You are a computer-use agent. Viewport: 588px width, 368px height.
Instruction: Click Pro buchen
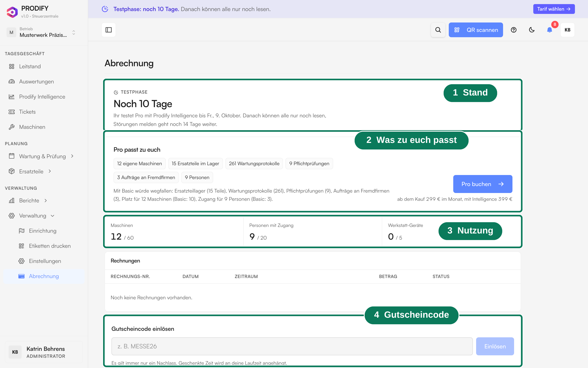point(483,184)
